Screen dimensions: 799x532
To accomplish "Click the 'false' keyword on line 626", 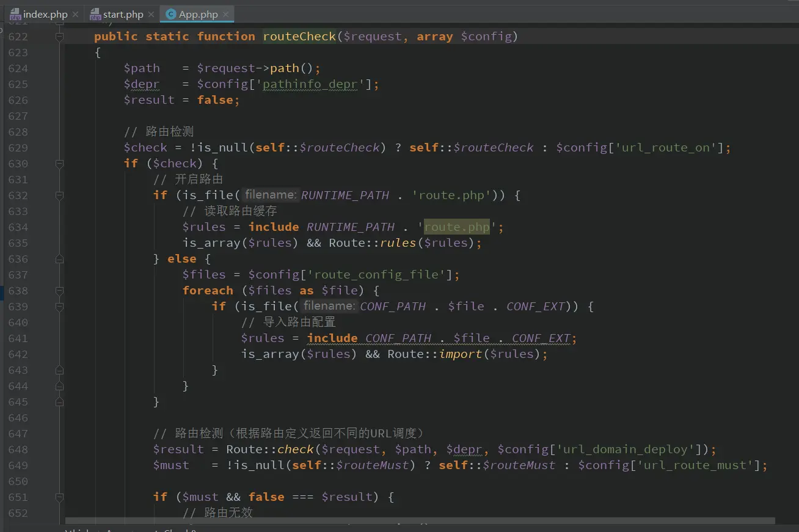I will (x=215, y=100).
